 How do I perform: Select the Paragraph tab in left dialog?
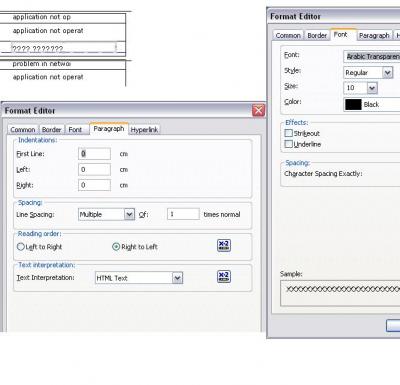[x=109, y=129]
